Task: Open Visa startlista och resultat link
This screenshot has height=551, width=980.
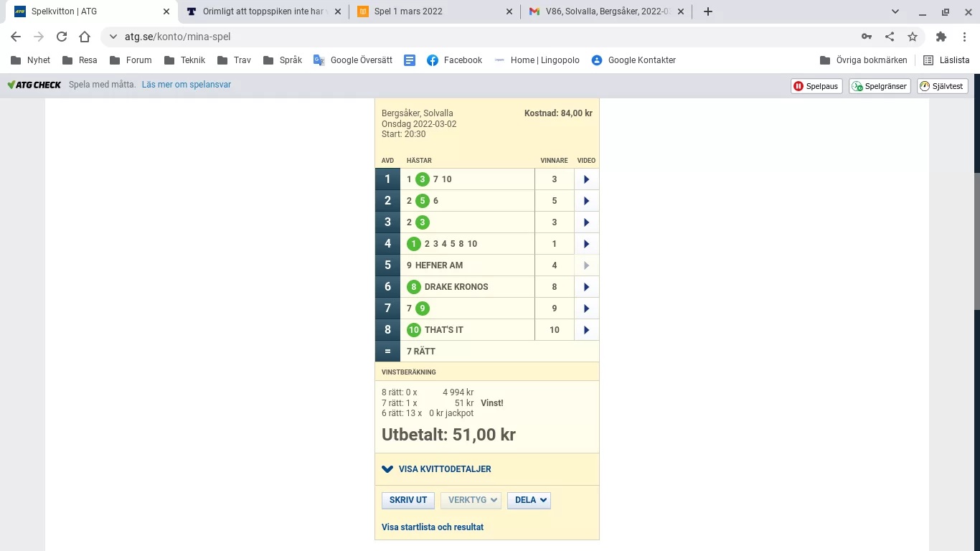Action: pos(433,527)
